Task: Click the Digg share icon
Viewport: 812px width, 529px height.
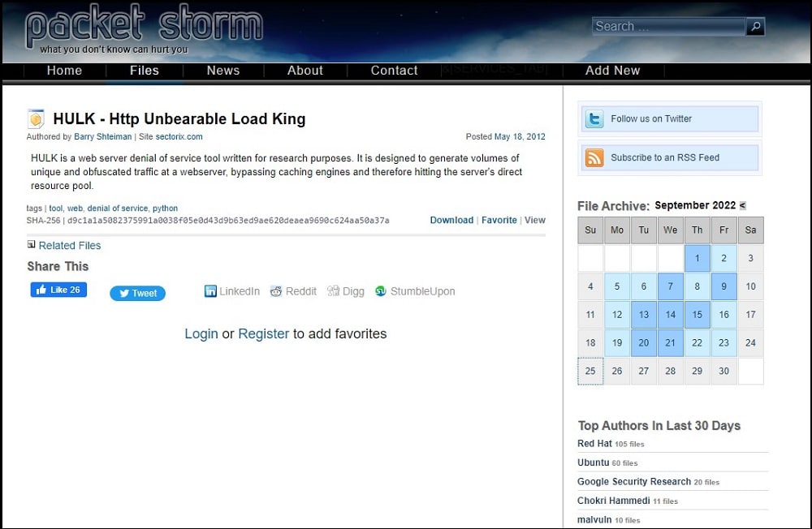Action: (x=331, y=291)
